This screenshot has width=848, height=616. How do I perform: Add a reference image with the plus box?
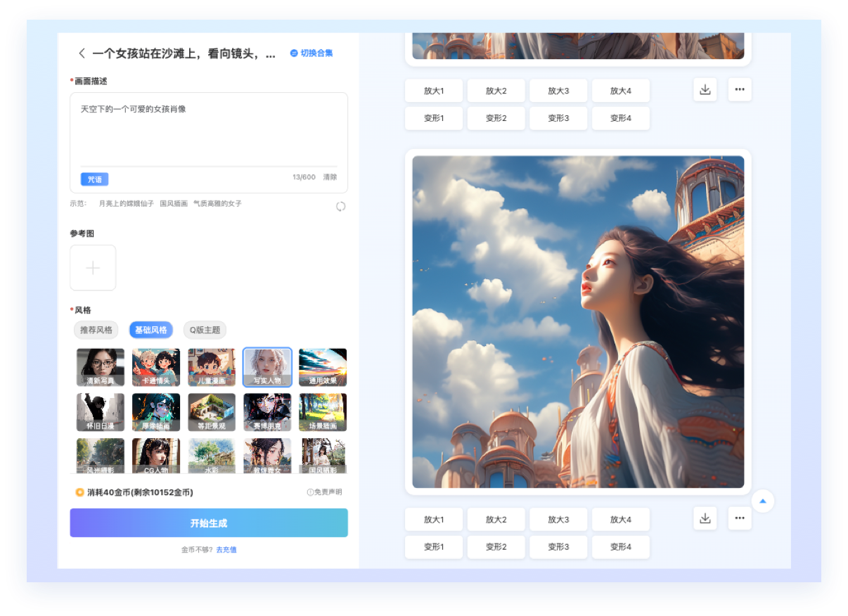click(93, 268)
